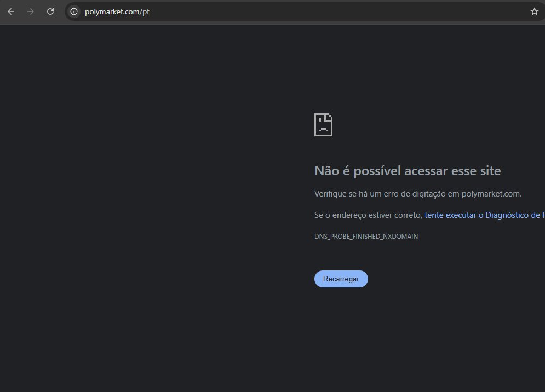
Task: Open the site information icon
Action: [74, 11]
